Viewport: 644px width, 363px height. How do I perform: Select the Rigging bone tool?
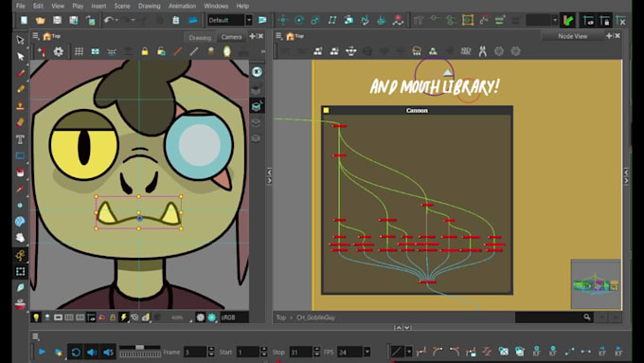point(20,255)
